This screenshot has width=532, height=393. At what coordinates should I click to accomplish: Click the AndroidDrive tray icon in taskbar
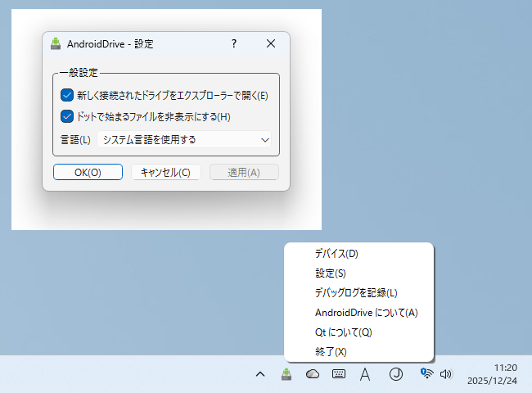point(286,374)
